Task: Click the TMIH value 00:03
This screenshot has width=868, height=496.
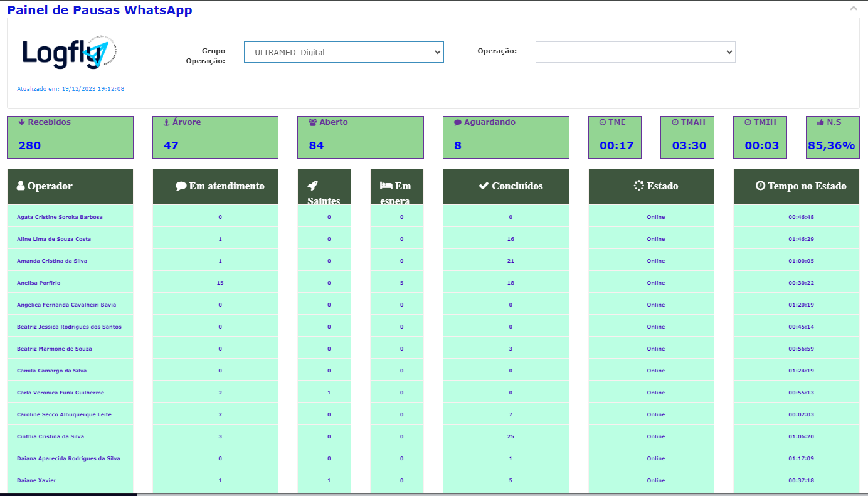Action: 762,145
